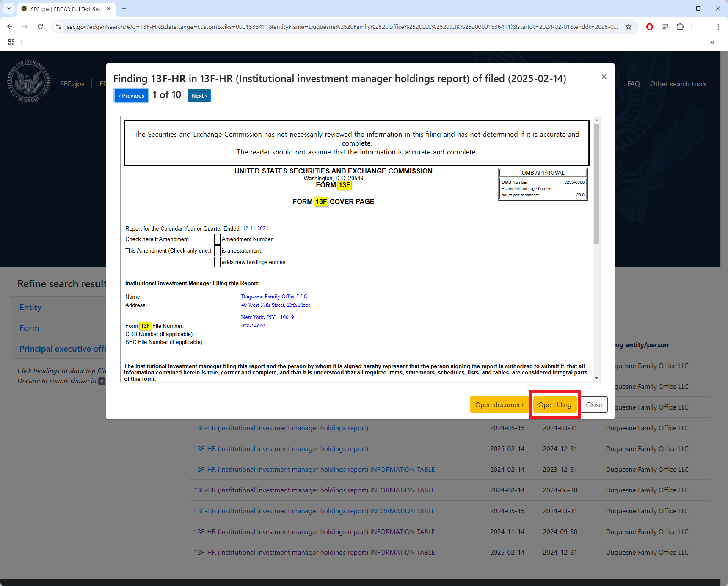The image size is (728, 586).
Task: Click the browser back arrow
Action: coord(10,27)
